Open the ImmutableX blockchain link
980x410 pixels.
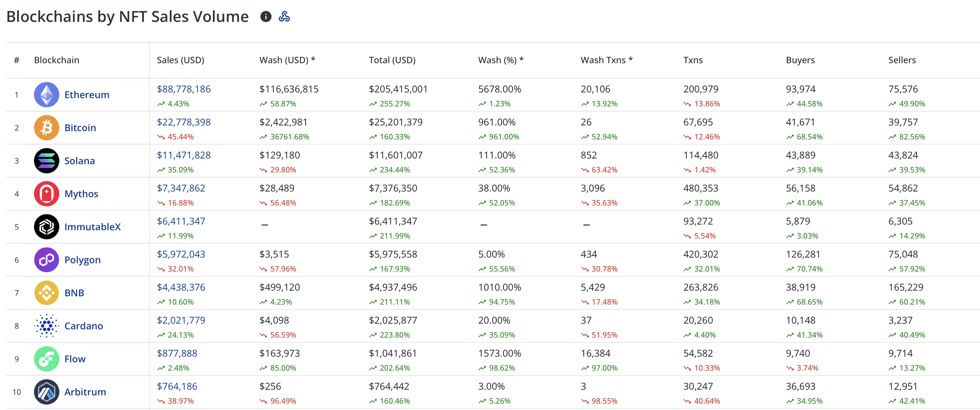tap(92, 227)
